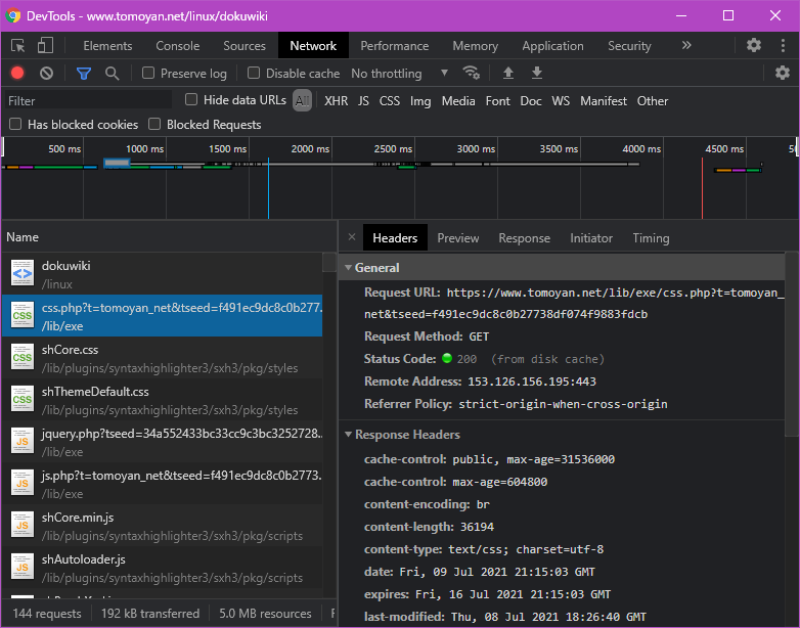Click the CSS icon for shCore.css
This screenshot has height=628, width=800.
(22, 358)
